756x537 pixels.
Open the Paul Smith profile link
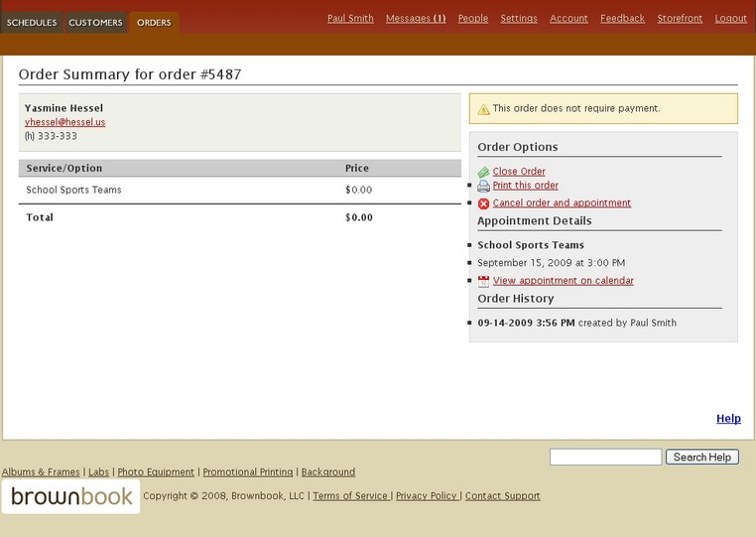click(x=350, y=18)
